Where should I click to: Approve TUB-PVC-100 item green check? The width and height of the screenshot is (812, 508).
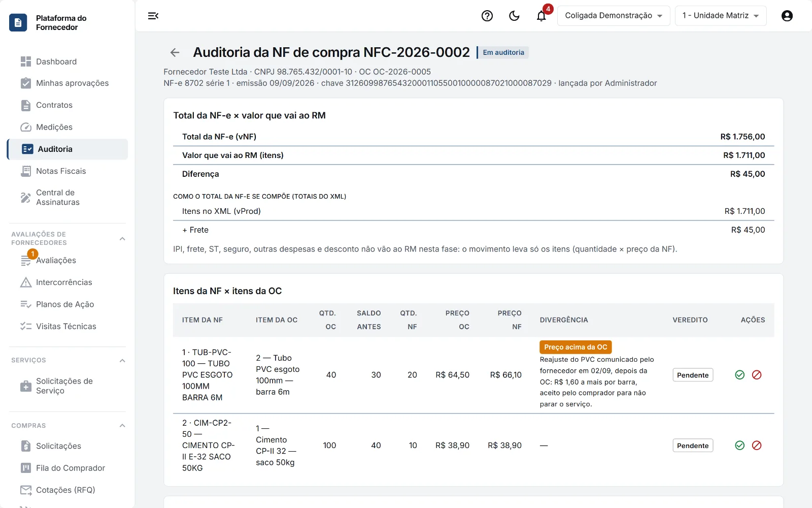pyautogui.click(x=740, y=375)
